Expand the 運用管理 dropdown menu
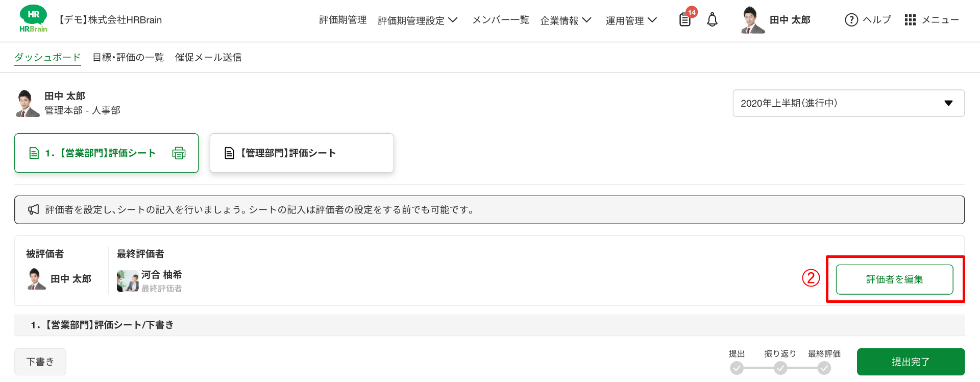 coord(631,20)
